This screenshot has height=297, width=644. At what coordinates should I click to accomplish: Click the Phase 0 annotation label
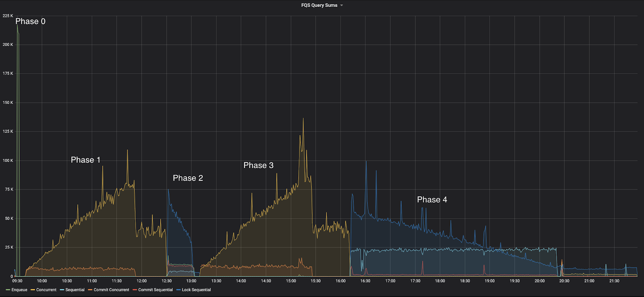click(x=30, y=21)
